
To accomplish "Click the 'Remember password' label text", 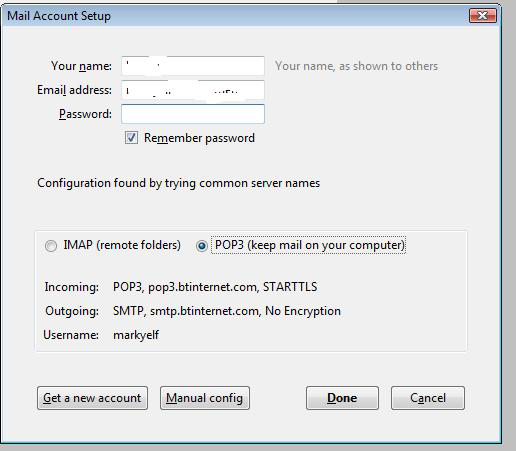I will (x=199, y=138).
